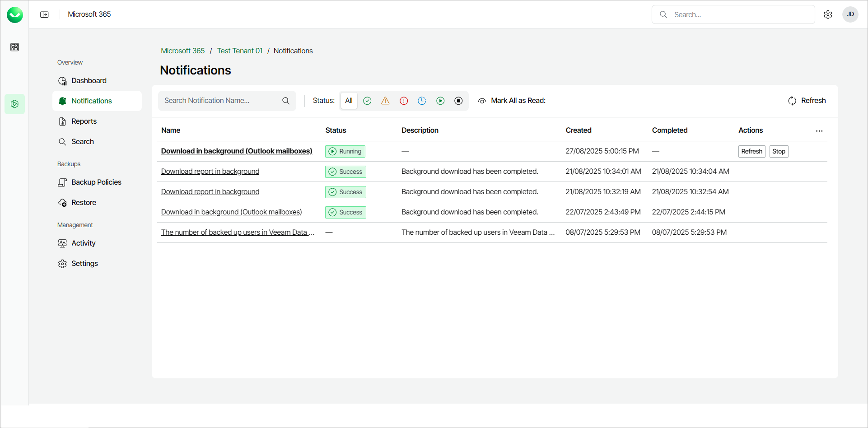Filter notifications by Running status icon

[440, 101]
